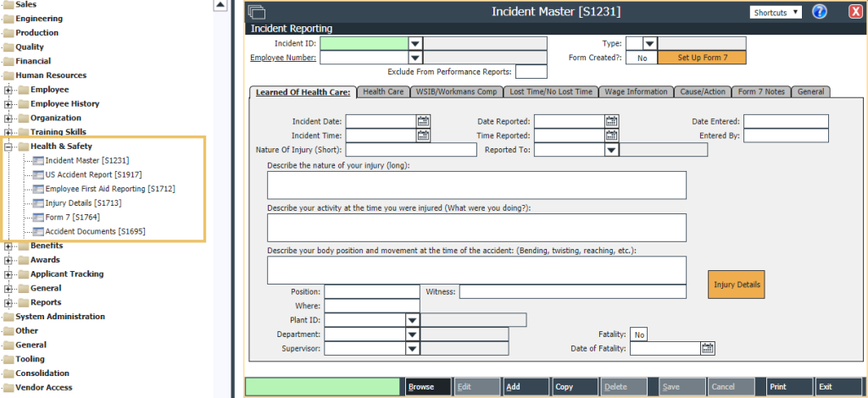Screen dimensions: 868x398
Task: Open the Incident Date calendar picker
Action: [x=423, y=121]
